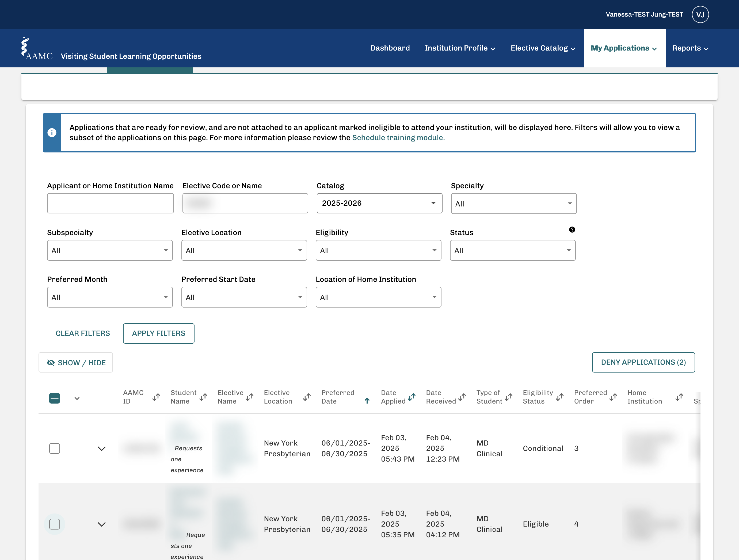Viewport: 739px width, 560px height.
Task: Sort by AAMC ID column
Action: (x=156, y=397)
